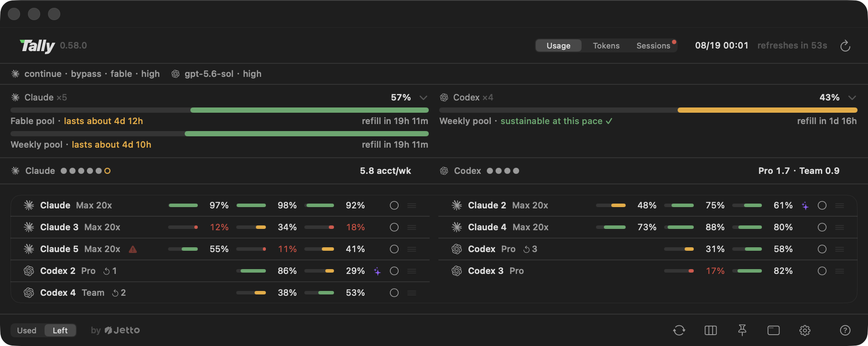Click the Codex Weekly pool progress bar
This screenshot has width=868, height=346.
click(x=648, y=110)
